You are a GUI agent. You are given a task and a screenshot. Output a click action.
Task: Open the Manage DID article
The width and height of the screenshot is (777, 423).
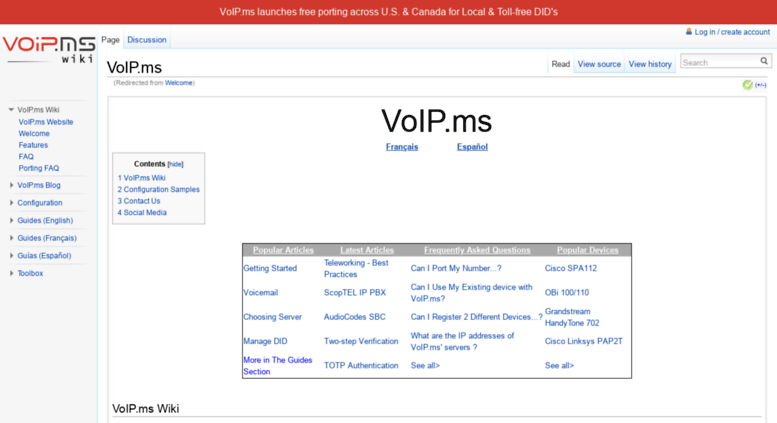265,341
